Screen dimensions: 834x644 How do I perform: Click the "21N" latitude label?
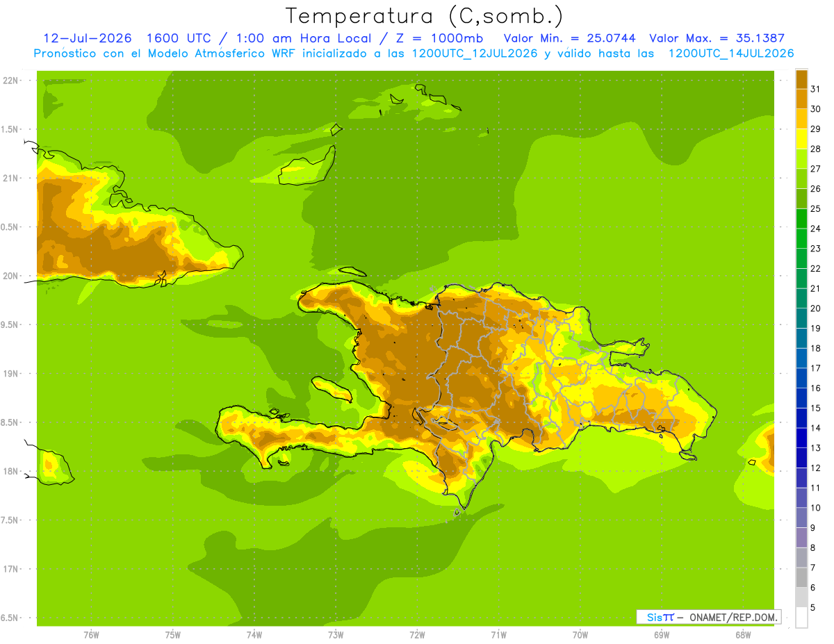pyautogui.click(x=10, y=179)
